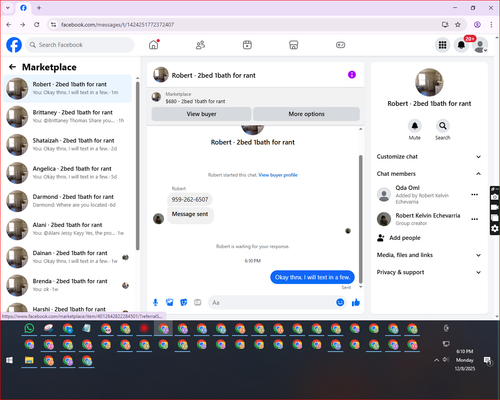Open the Angelica conversation in the list

68,173
